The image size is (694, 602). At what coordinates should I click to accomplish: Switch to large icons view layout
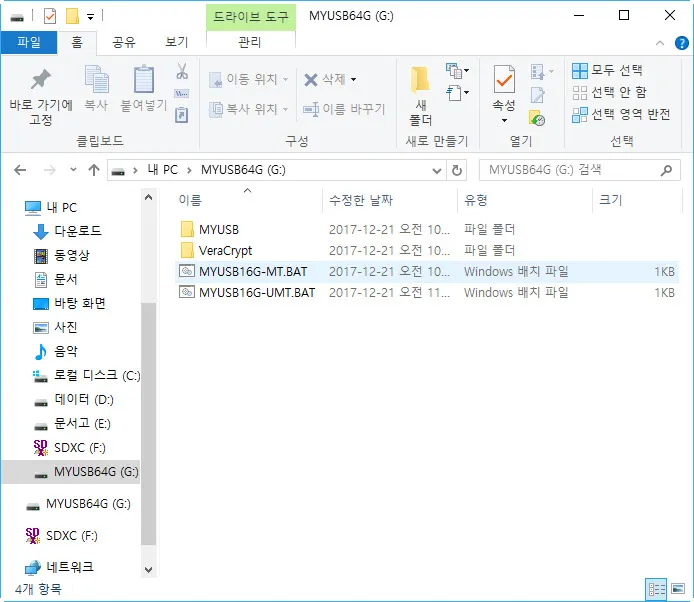[678, 589]
